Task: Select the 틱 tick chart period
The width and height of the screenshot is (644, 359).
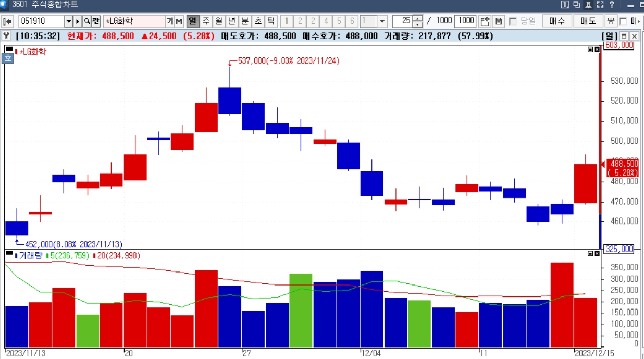Action: click(x=271, y=21)
